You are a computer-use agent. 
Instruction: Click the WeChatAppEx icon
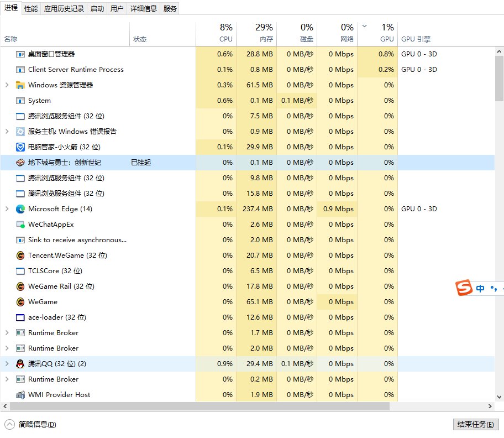pos(20,225)
